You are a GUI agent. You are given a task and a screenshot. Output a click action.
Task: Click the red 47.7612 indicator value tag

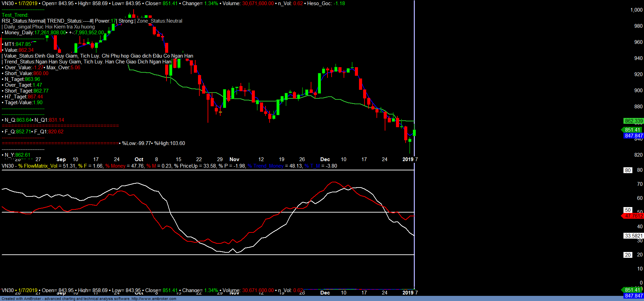coord(633,216)
